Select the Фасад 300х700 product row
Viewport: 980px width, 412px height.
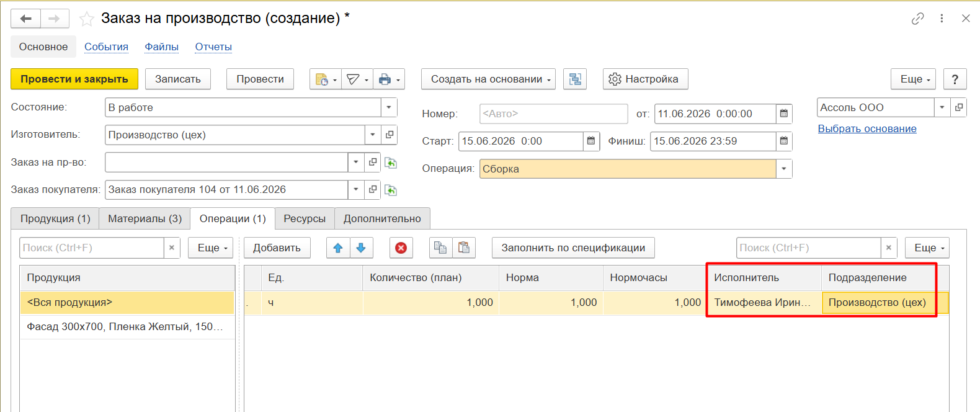click(x=127, y=326)
